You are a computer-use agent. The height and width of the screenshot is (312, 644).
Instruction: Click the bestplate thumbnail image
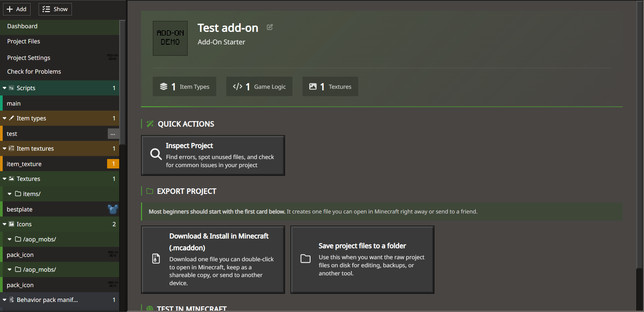(113, 209)
